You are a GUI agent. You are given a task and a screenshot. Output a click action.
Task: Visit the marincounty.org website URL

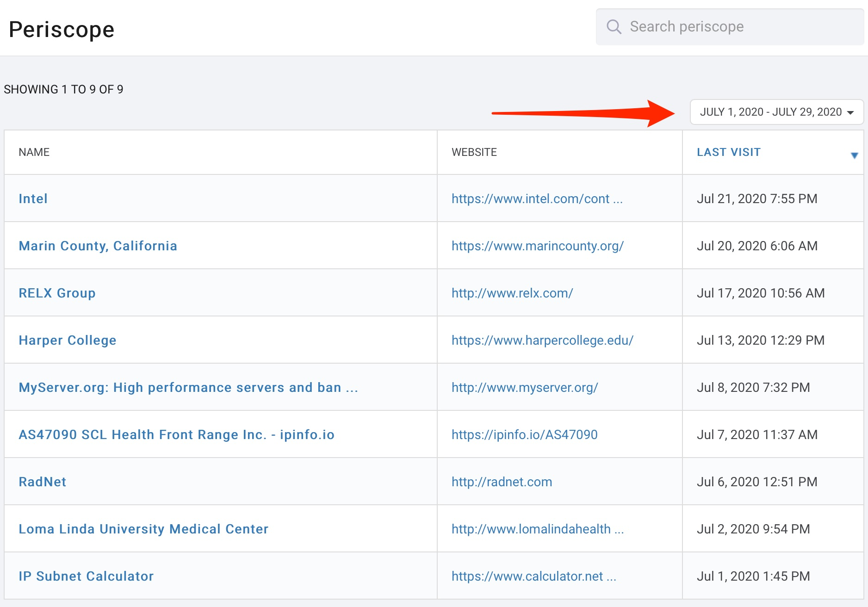click(x=538, y=246)
